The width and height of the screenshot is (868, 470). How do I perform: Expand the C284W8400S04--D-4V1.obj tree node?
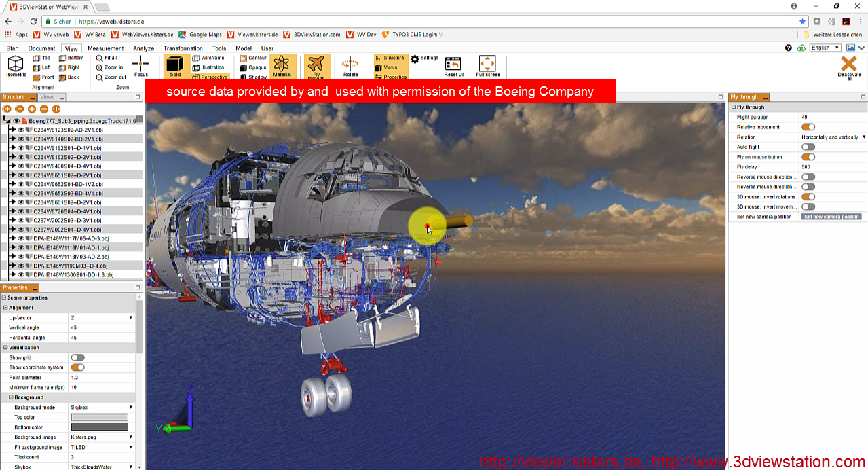point(12,166)
